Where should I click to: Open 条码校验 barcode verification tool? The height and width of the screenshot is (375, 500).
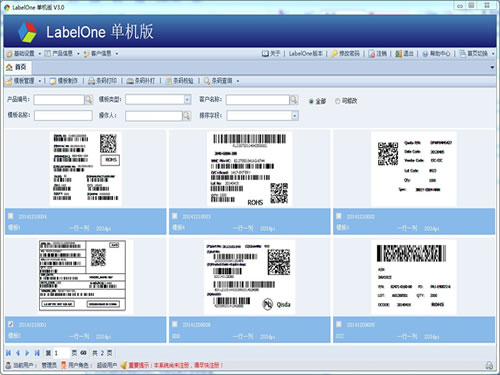(x=180, y=81)
